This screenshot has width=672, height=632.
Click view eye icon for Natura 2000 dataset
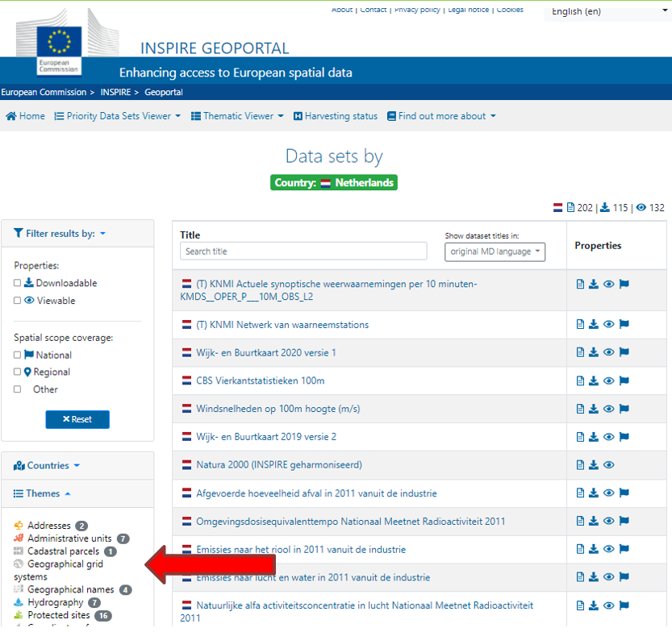point(608,464)
